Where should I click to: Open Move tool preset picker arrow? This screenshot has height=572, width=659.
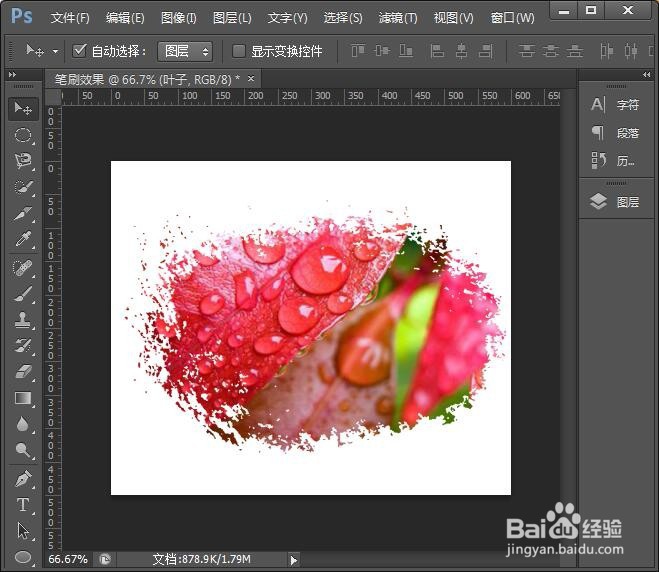pyautogui.click(x=55, y=51)
